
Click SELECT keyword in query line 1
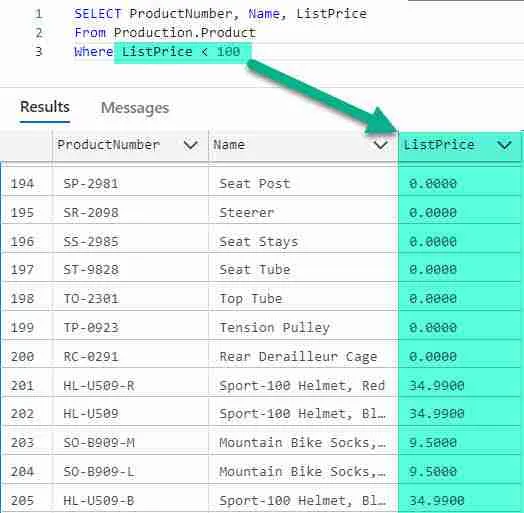coord(97,14)
